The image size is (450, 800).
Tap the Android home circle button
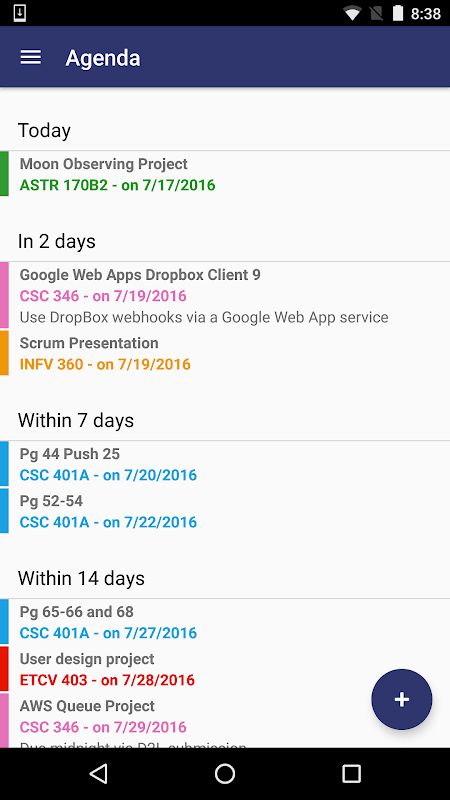coord(224,773)
